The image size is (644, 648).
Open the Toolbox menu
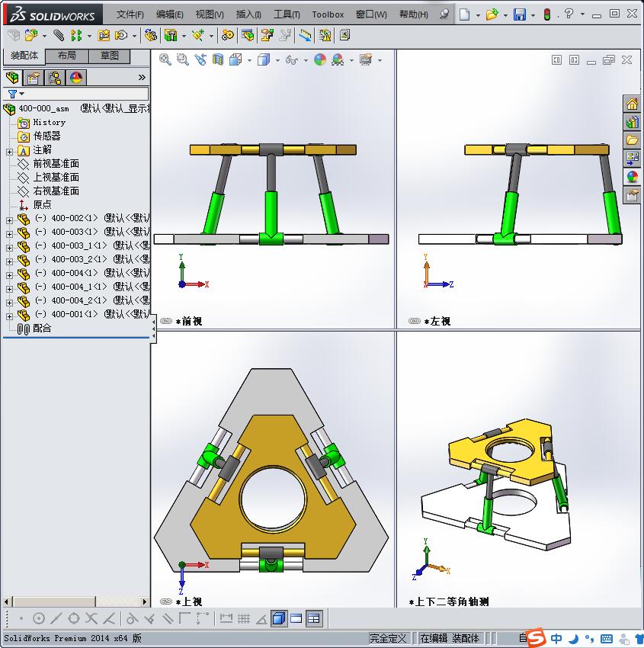[x=328, y=14]
